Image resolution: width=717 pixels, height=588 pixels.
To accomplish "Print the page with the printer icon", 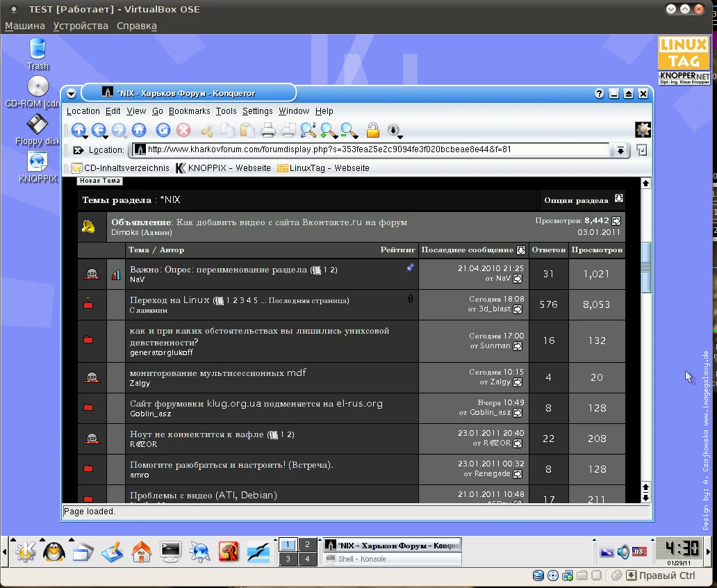I will 268,131.
